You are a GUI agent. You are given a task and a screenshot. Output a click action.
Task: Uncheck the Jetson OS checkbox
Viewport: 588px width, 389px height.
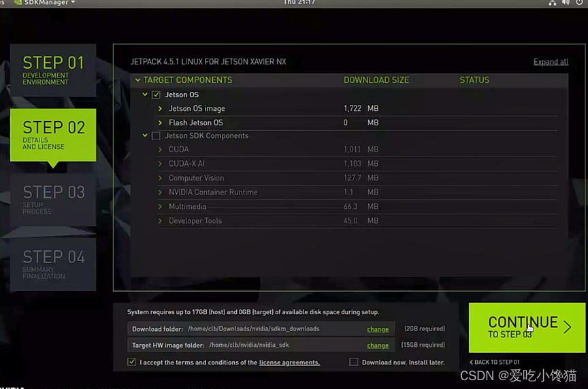click(x=156, y=95)
